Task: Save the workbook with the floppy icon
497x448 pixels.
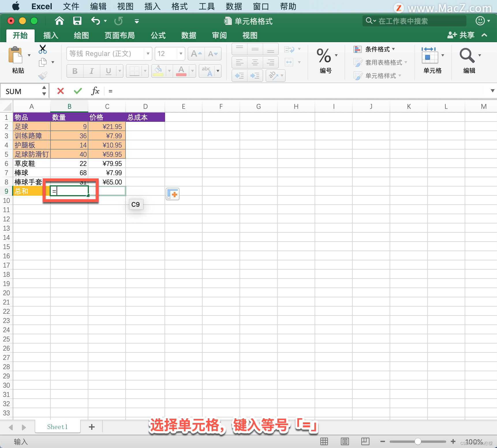Action: 77,21
